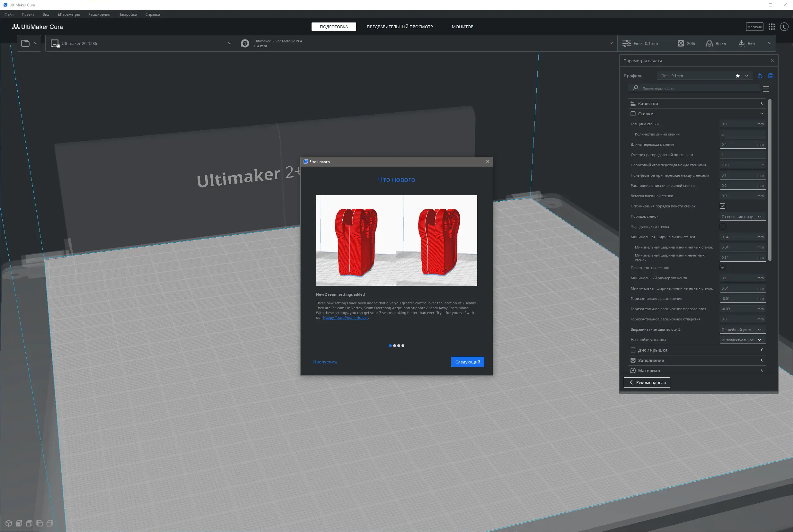Open settings visibility hamburger menu
The image size is (793, 532).
tap(766, 89)
